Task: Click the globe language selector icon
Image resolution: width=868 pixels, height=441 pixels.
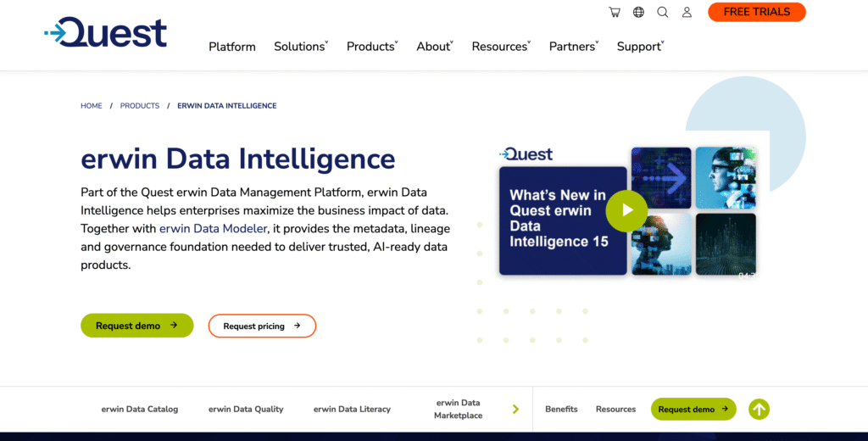Action: click(x=639, y=12)
